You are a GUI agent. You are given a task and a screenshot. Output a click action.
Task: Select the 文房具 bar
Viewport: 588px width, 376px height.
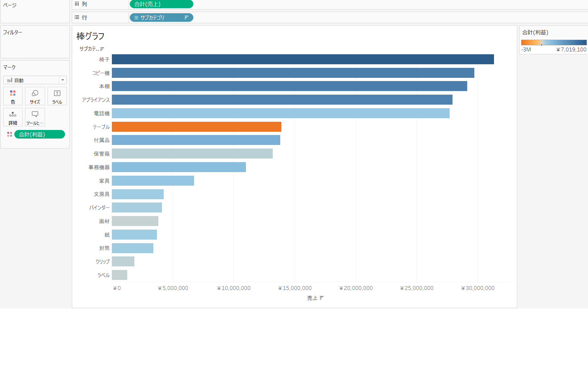point(138,194)
